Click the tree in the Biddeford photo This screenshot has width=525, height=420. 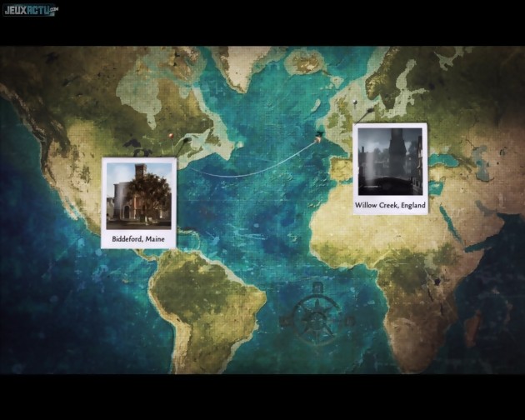click(x=152, y=198)
